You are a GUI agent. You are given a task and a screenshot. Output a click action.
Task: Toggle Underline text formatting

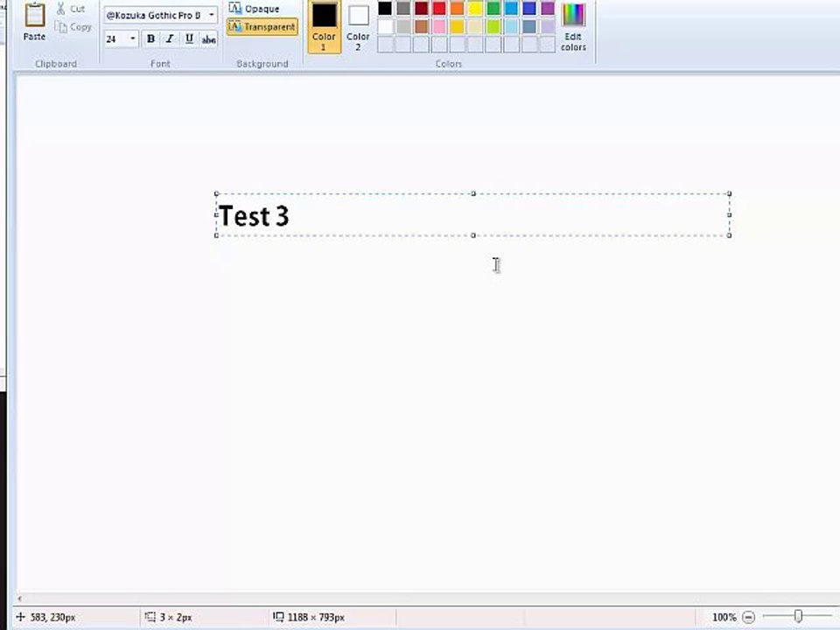[x=189, y=38]
